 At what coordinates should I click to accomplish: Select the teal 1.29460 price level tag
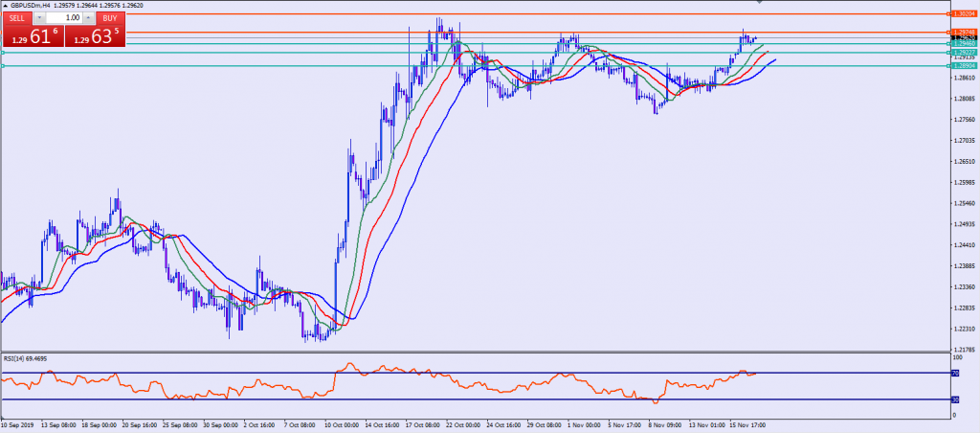(x=963, y=43)
